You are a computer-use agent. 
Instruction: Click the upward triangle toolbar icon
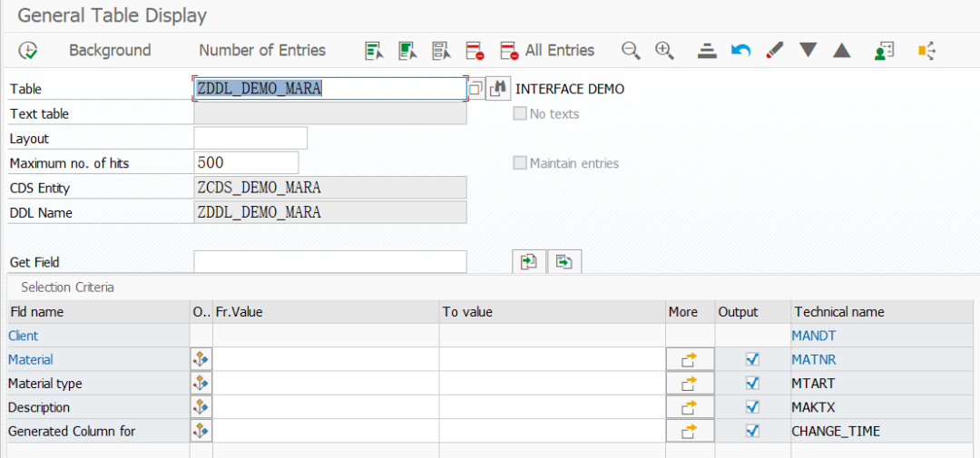pyautogui.click(x=842, y=50)
